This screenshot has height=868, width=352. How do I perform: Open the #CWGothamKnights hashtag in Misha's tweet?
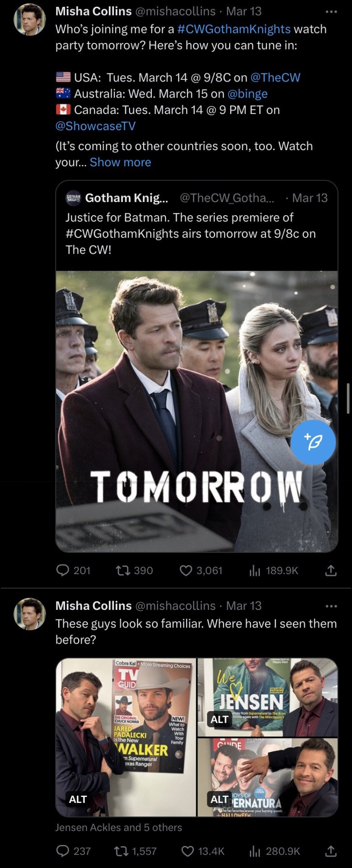pyautogui.click(x=234, y=29)
